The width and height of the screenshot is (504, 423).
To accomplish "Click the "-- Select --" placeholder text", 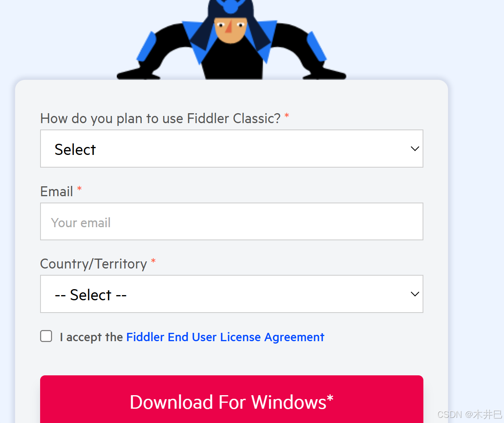I will (x=91, y=295).
